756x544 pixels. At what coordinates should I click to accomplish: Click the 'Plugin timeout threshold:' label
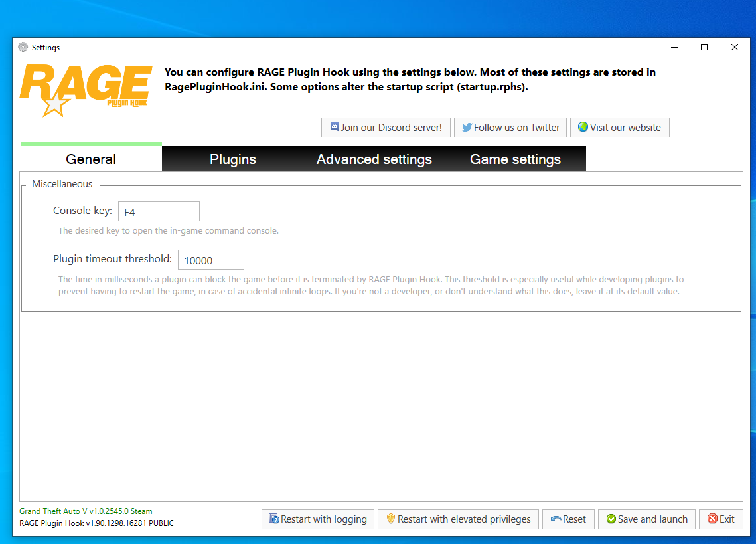112,259
